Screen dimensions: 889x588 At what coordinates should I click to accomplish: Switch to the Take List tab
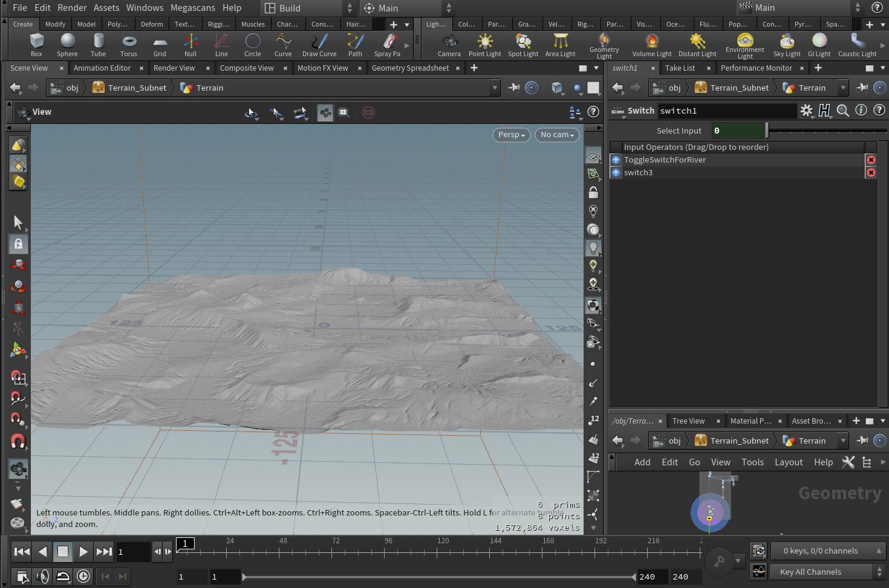click(x=680, y=68)
